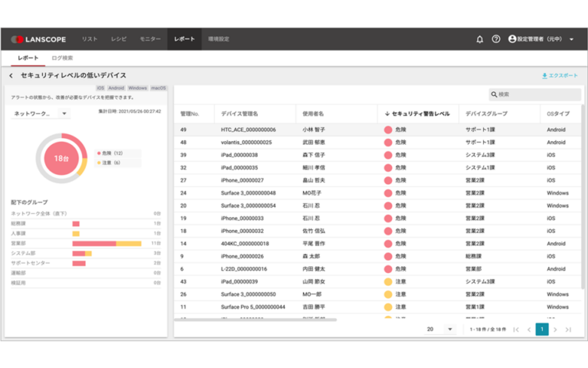Toggle the Android filter chip
Image resolution: width=588 pixels, height=368 pixels.
tap(116, 88)
